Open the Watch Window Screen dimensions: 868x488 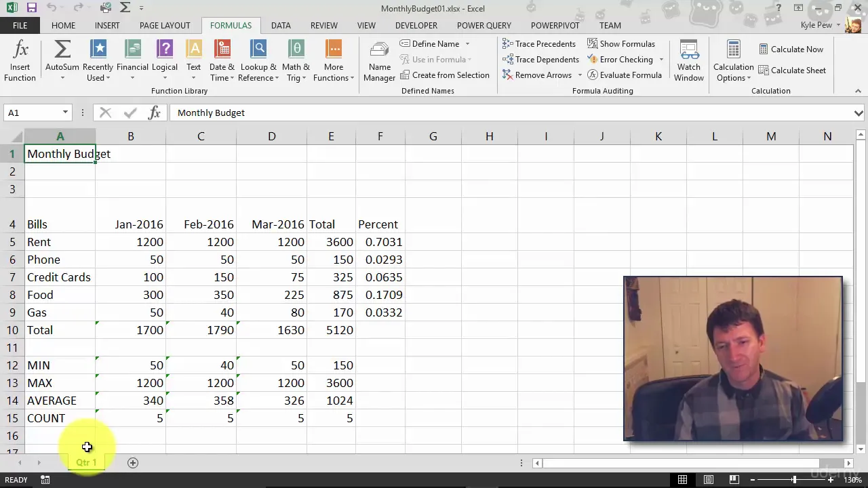pos(689,60)
